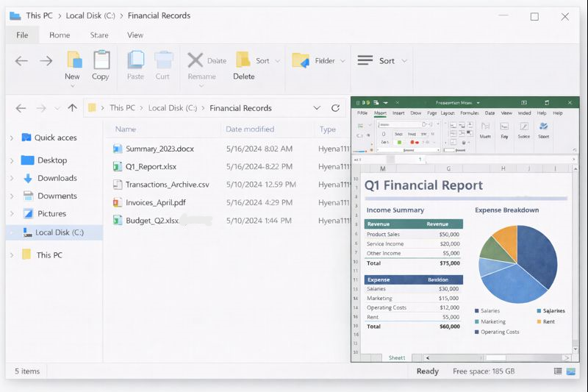Switch to large thumbnails view icon
This screenshot has height=392, width=588.
572,371
